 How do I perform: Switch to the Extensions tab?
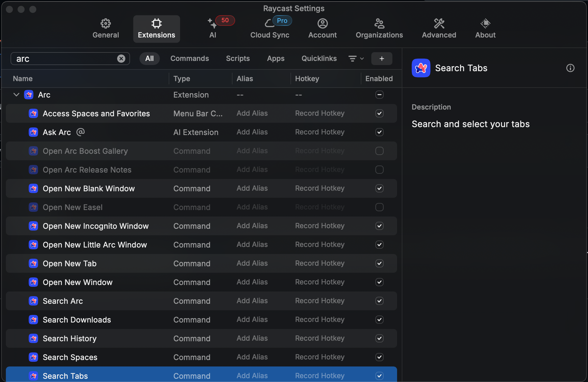tap(157, 29)
